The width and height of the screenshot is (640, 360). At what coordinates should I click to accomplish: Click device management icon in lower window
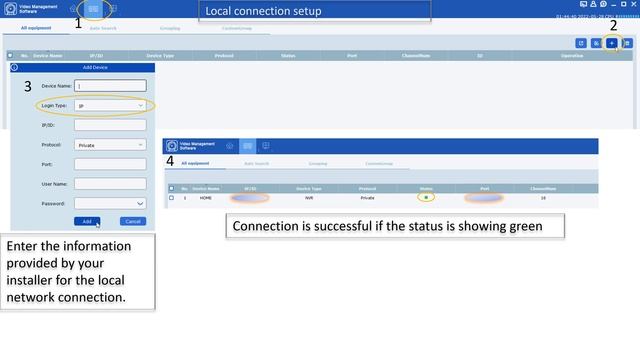tap(247, 146)
